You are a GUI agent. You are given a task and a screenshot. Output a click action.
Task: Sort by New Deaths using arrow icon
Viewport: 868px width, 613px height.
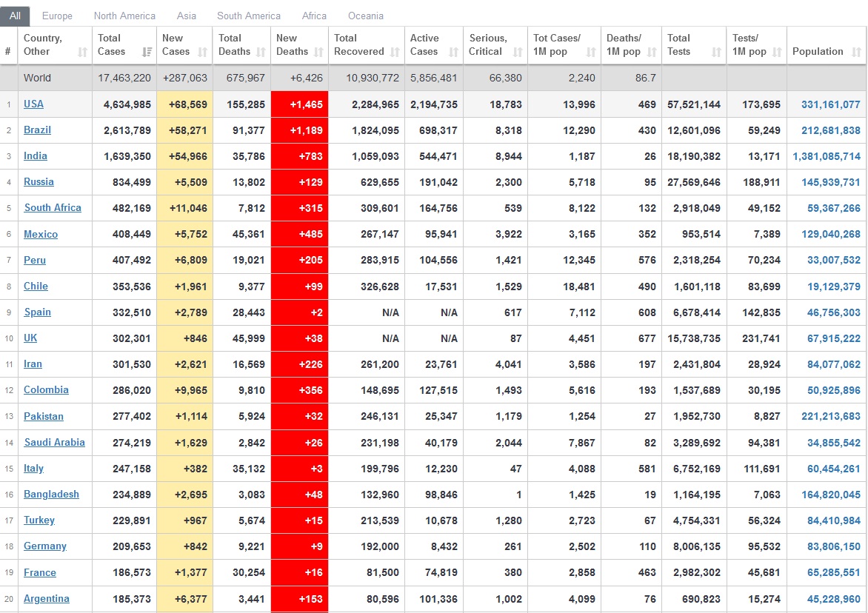[x=318, y=52]
